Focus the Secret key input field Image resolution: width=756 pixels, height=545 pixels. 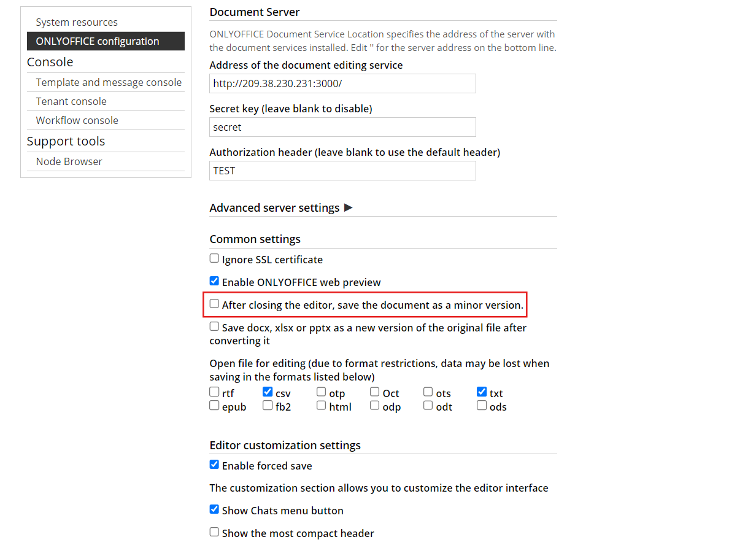tap(342, 127)
